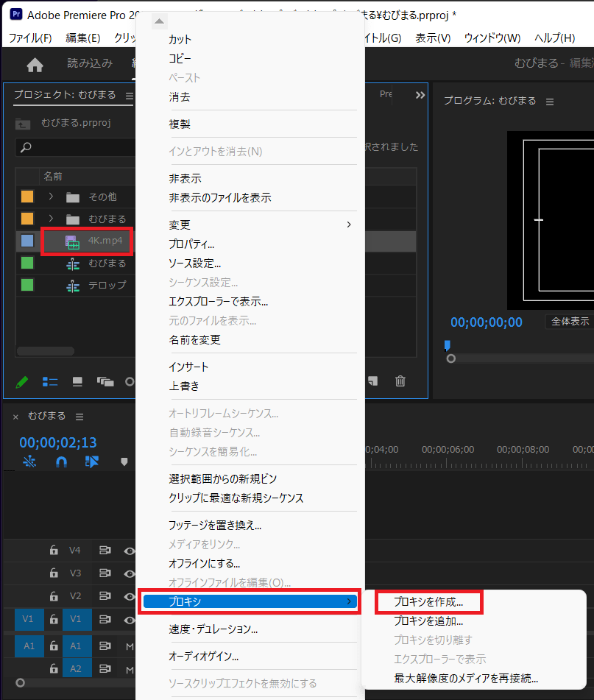Click the blue label swatch of 4K.mp4
Image resolution: width=594 pixels, height=700 pixels.
click(27, 241)
